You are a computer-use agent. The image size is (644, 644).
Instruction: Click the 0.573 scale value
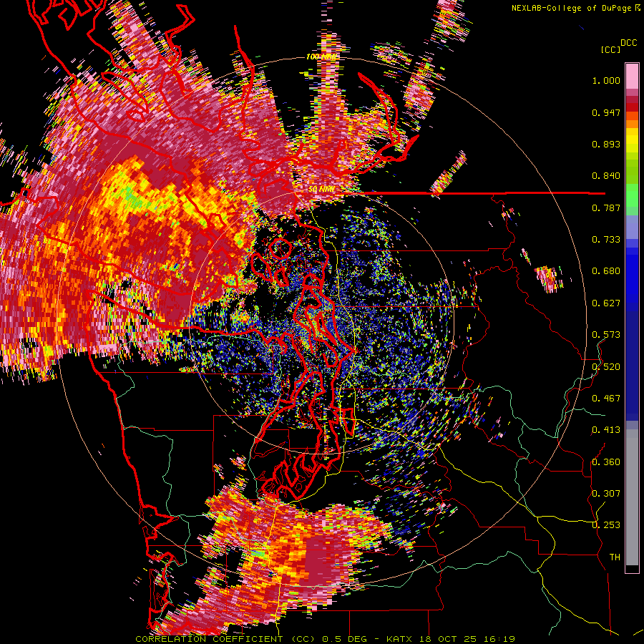point(606,335)
